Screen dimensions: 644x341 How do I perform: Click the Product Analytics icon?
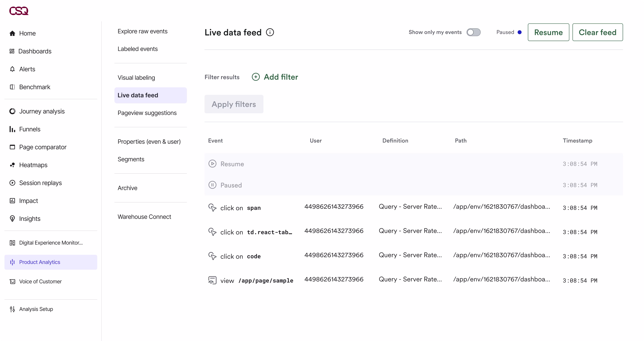(x=12, y=262)
